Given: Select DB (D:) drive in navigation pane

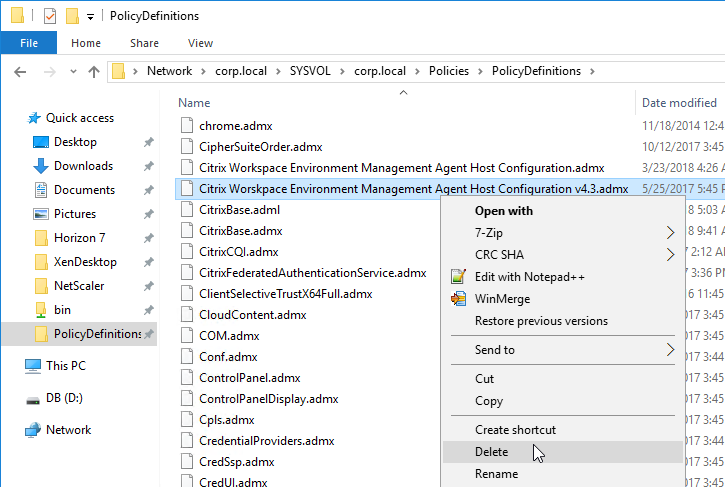Looking at the screenshot, I should point(64,398).
